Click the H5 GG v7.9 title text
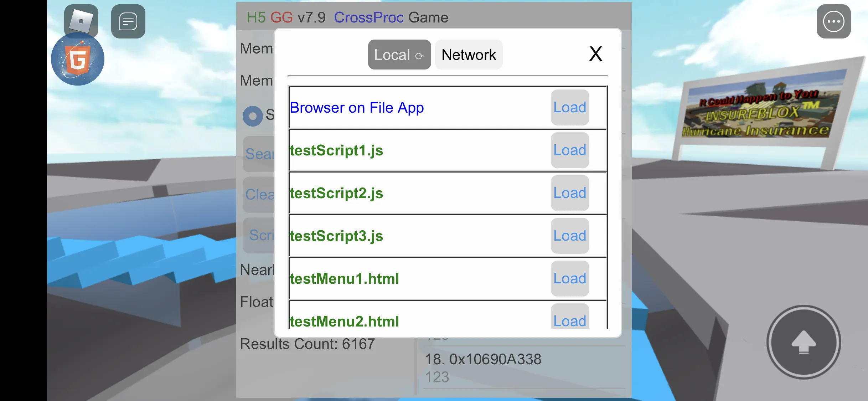 pos(286,17)
